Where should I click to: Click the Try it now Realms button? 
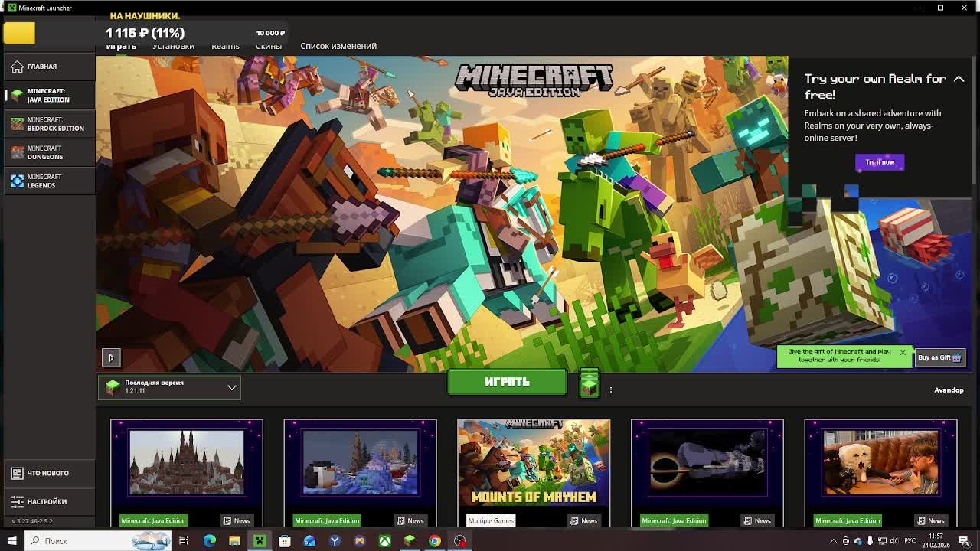tap(880, 162)
